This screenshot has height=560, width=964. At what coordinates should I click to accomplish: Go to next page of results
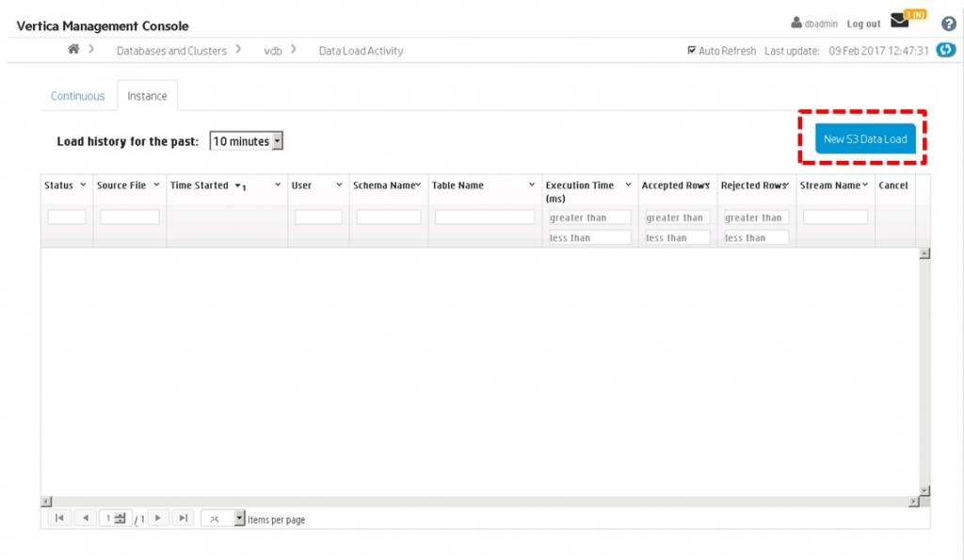158,518
